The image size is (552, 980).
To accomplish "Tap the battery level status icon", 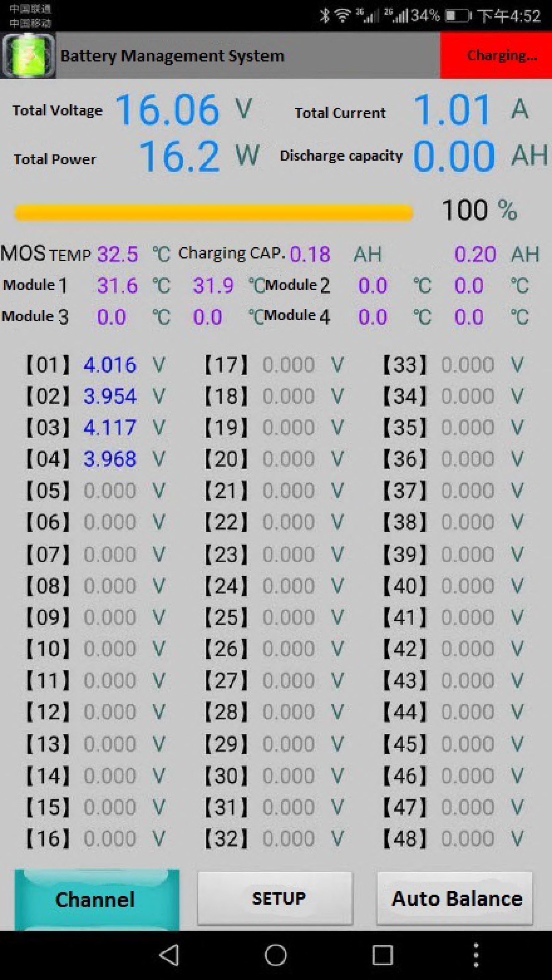I will point(458,16).
